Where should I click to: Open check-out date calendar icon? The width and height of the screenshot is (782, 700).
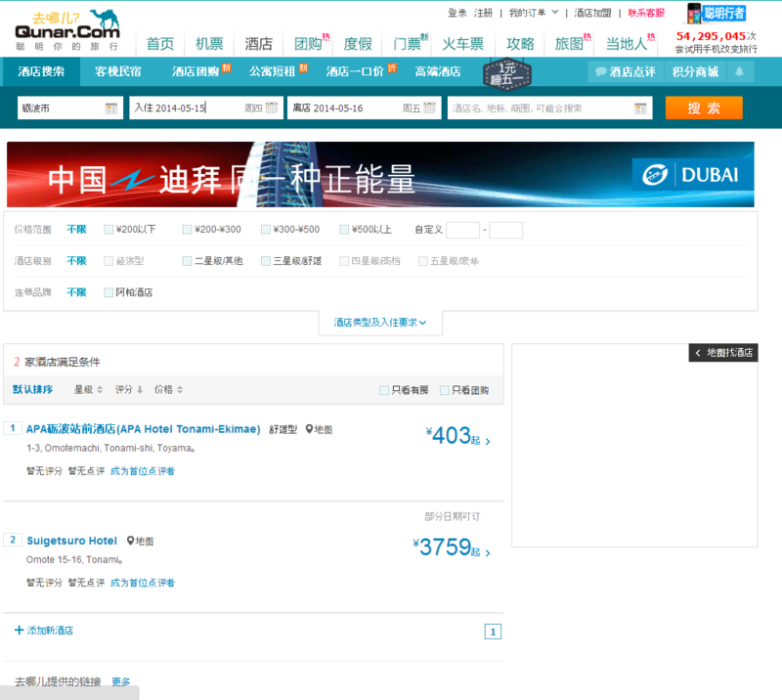pyautogui.click(x=429, y=108)
